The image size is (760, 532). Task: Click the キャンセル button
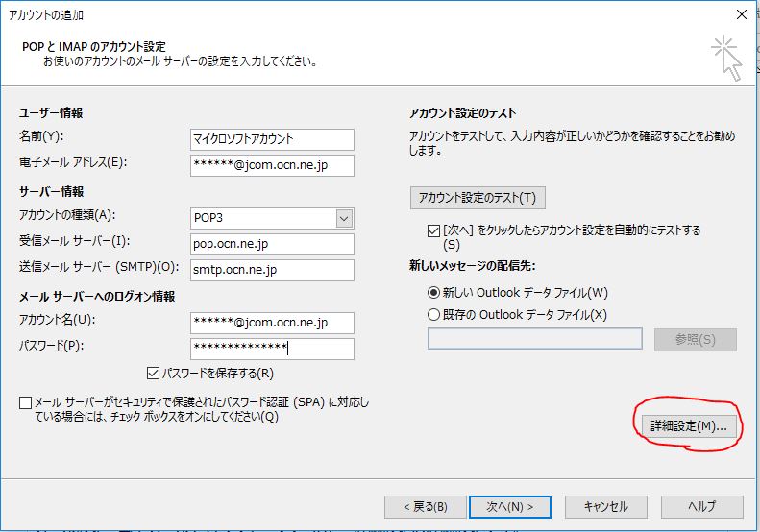click(606, 507)
